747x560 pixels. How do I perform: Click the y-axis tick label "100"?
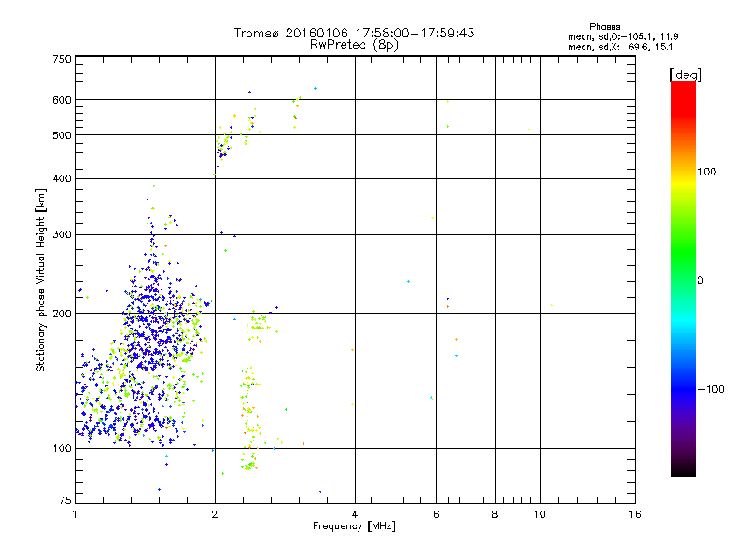[62, 449]
